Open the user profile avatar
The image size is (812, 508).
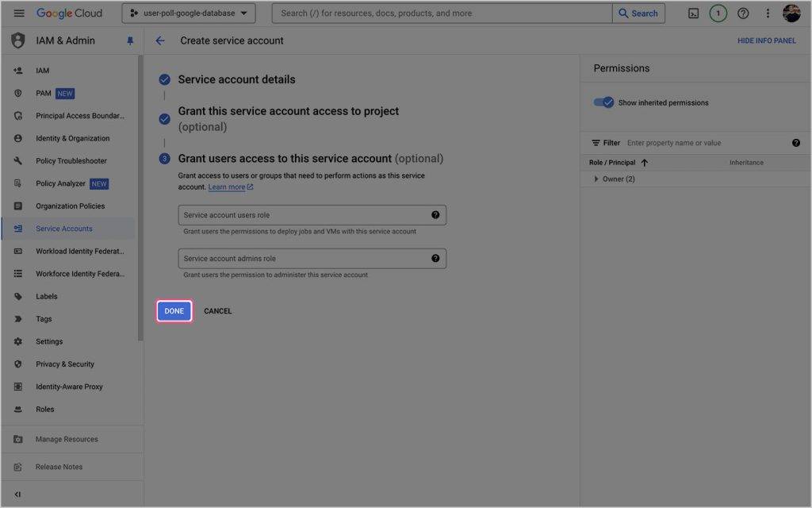(791, 13)
